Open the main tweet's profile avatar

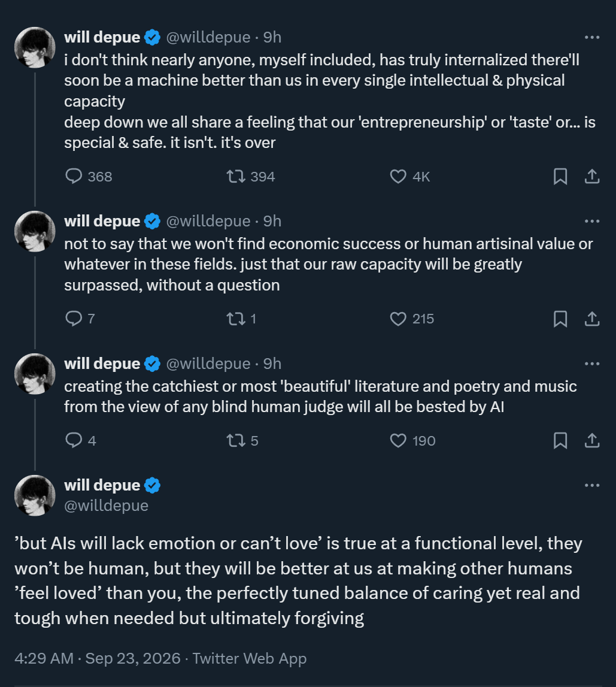(x=35, y=495)
